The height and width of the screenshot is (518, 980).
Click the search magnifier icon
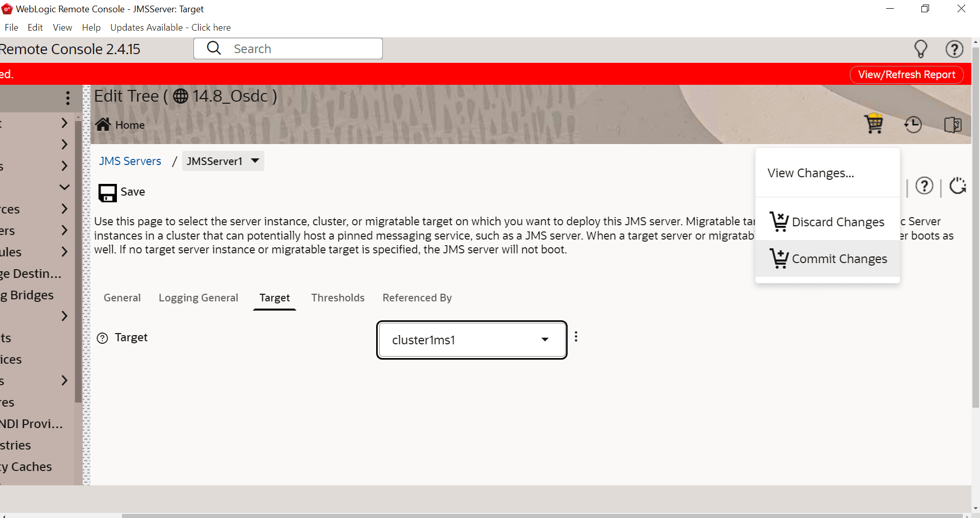[214, 48]
